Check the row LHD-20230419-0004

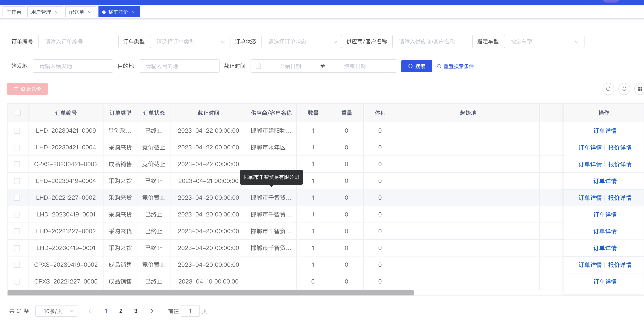(17, 181)
